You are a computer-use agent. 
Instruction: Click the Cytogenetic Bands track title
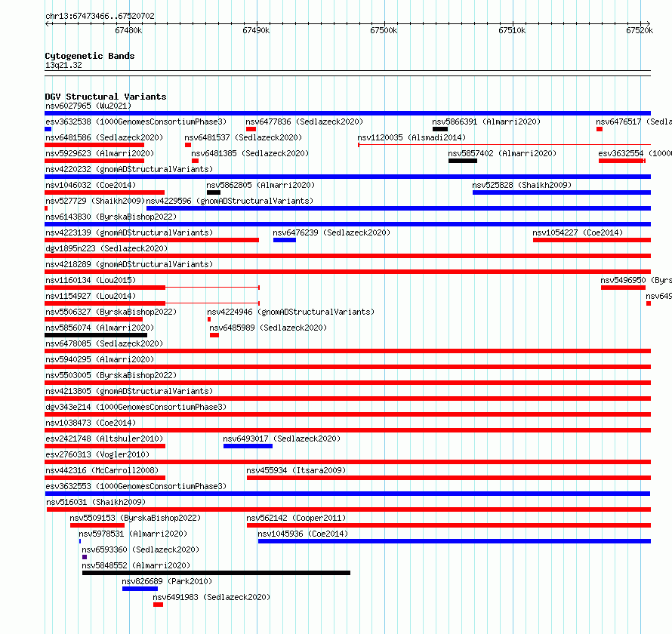click(90, 56)
